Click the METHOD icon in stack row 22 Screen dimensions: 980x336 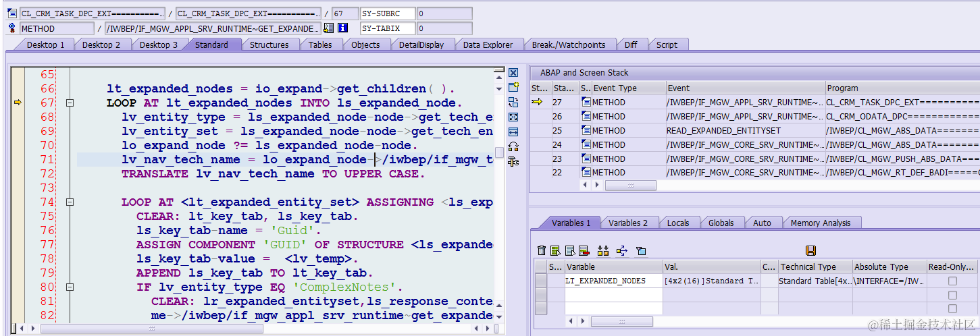pos(586,173)
